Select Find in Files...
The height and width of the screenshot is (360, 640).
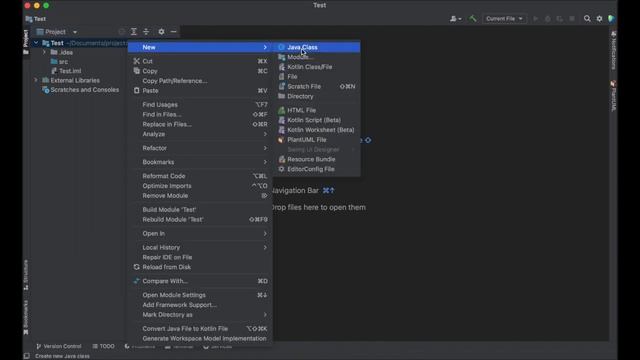point(200,114)
